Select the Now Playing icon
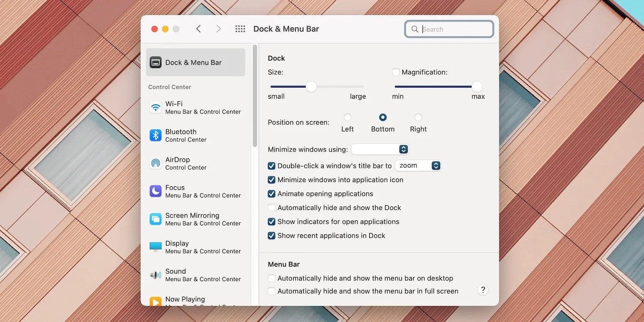 click(155, 302)
